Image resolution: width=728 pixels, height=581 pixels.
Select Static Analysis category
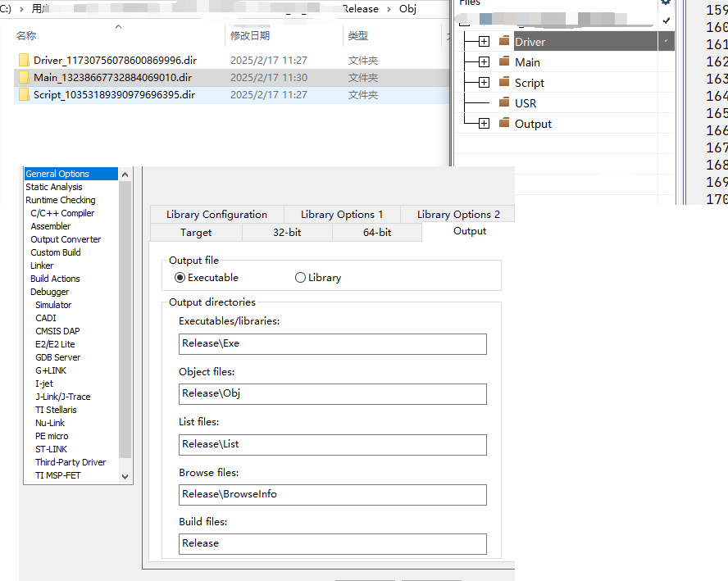point(54,187)
